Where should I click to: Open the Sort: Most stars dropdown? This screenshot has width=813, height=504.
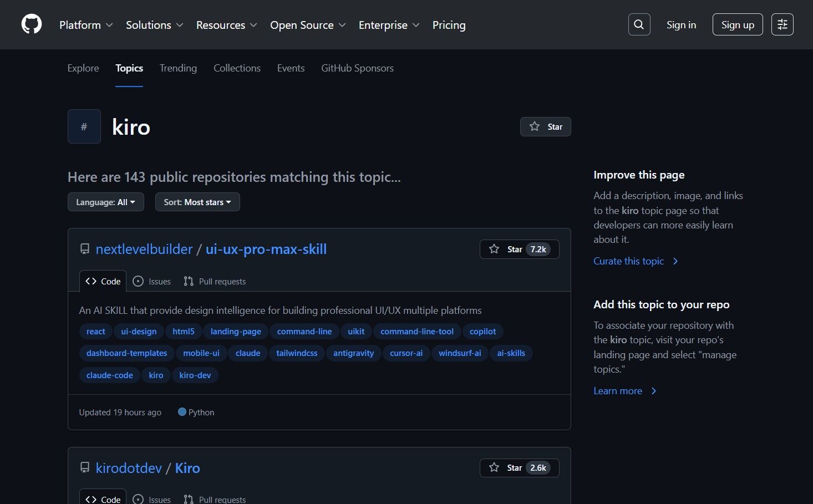[x=197, y=202]
